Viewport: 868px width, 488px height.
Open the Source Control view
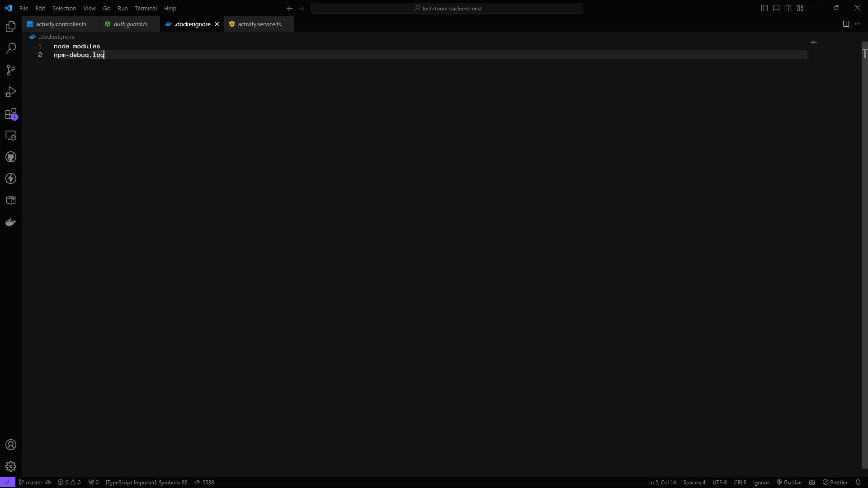click(10, 70)
